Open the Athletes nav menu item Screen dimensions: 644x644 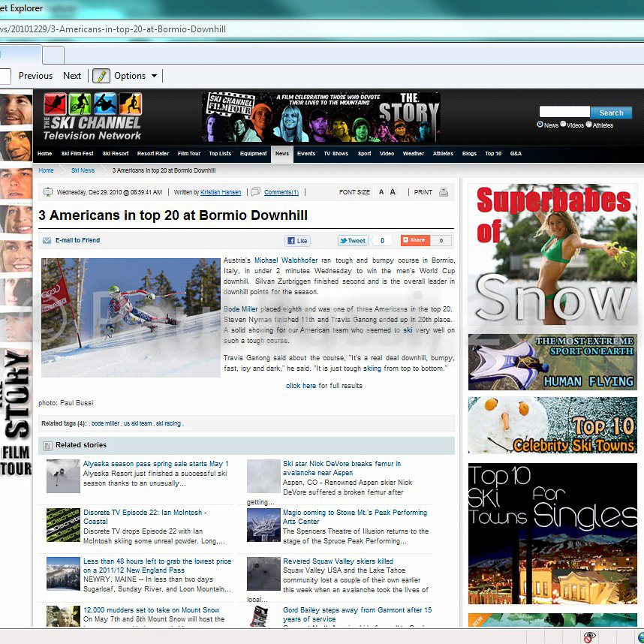(443, 154)
